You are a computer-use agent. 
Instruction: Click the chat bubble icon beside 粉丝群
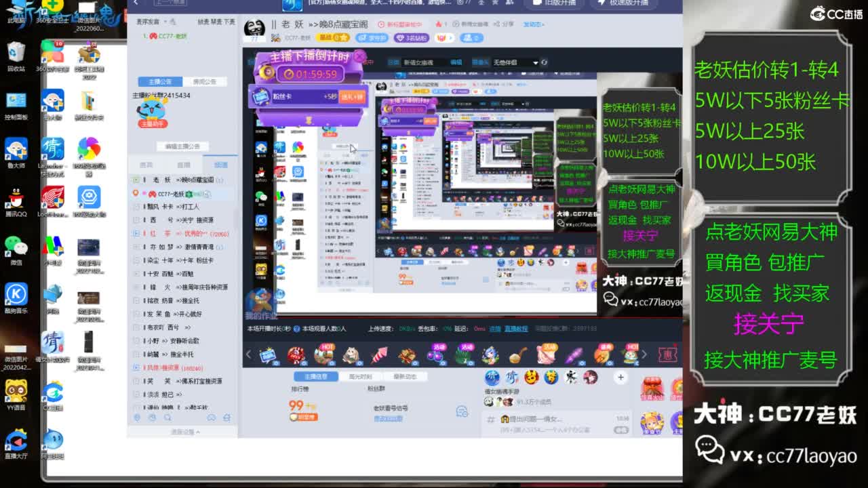[462, 411]
